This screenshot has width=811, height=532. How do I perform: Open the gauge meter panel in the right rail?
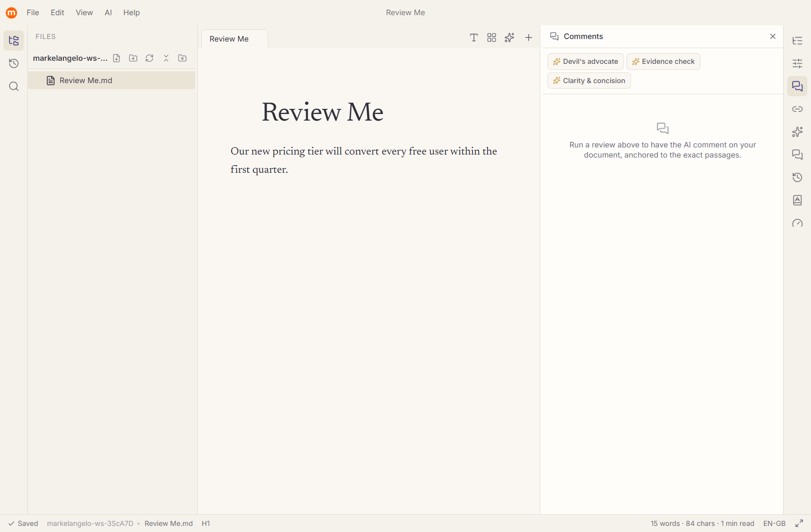797,223
